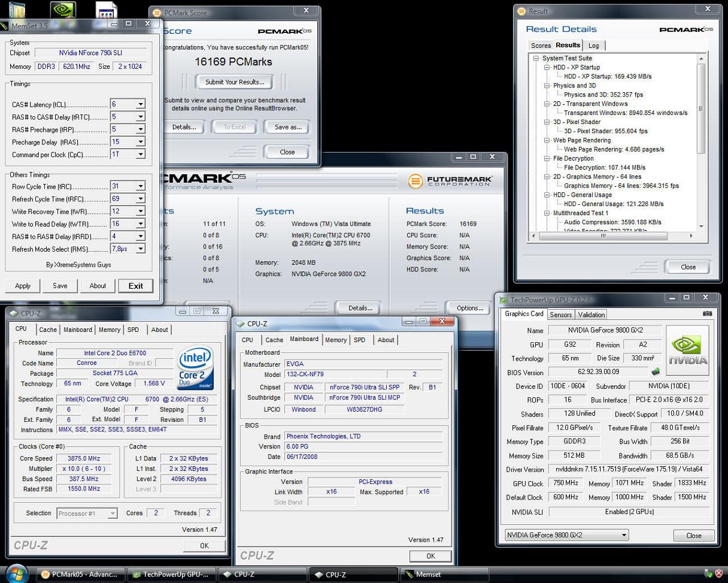
Task: Click the red tray shield icon
Action: [718, 574]
